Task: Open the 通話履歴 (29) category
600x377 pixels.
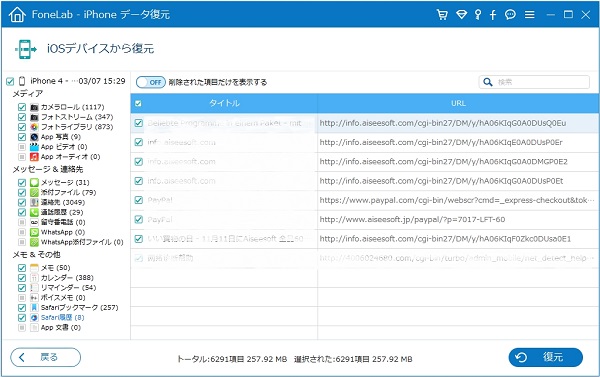Action: [x=62, y=212]
